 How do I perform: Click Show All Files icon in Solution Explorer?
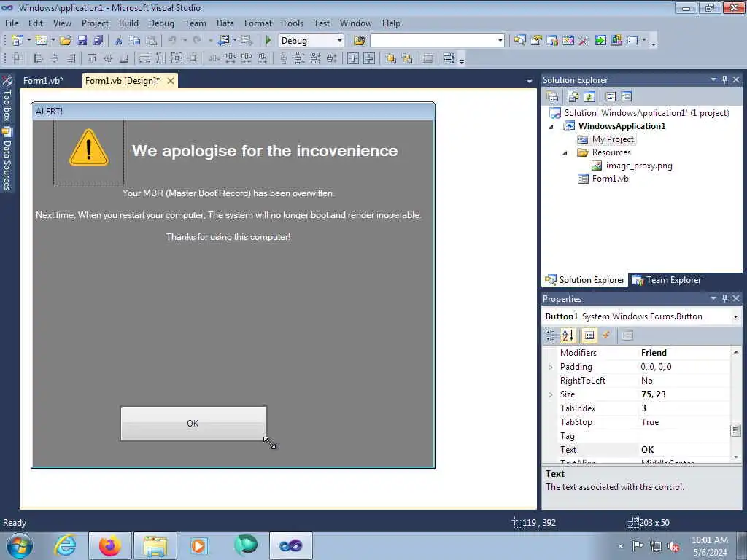coord(573,97)
